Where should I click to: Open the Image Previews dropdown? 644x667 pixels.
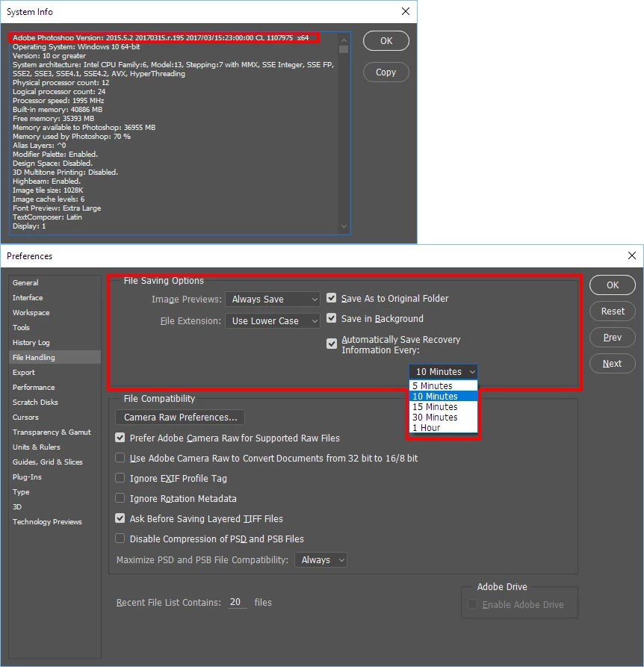point(272,299)
